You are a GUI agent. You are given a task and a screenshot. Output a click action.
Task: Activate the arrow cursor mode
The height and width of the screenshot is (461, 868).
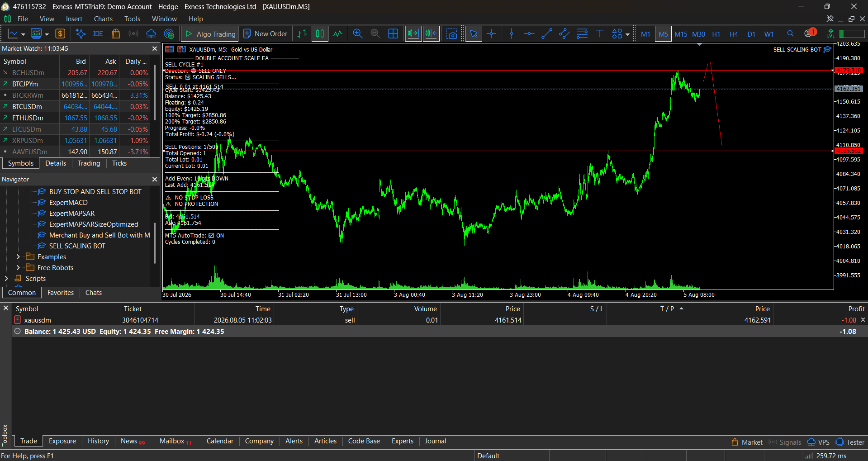coord(474,34)
